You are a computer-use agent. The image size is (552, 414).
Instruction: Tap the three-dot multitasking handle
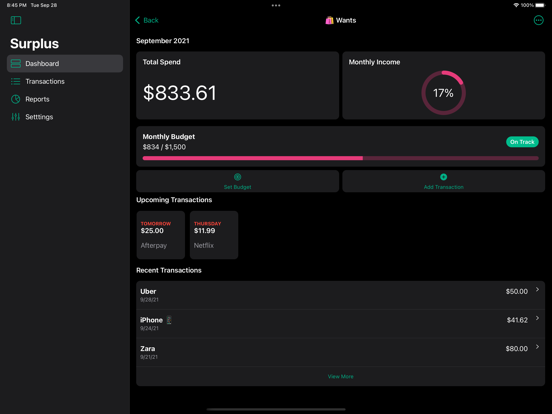pyautogui.click(x=276, y=5)
